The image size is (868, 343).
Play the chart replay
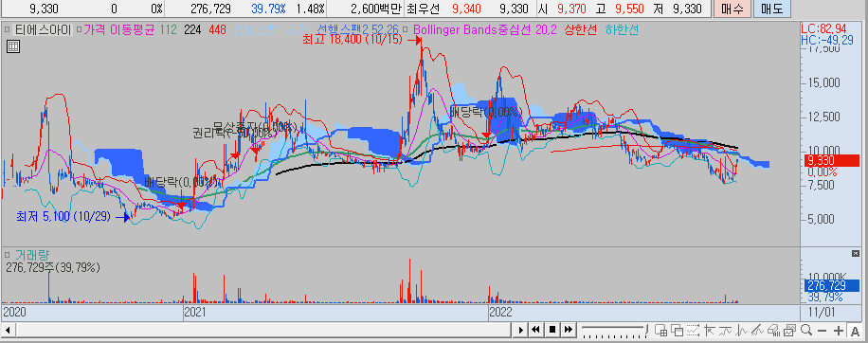[x=520, y=331]
